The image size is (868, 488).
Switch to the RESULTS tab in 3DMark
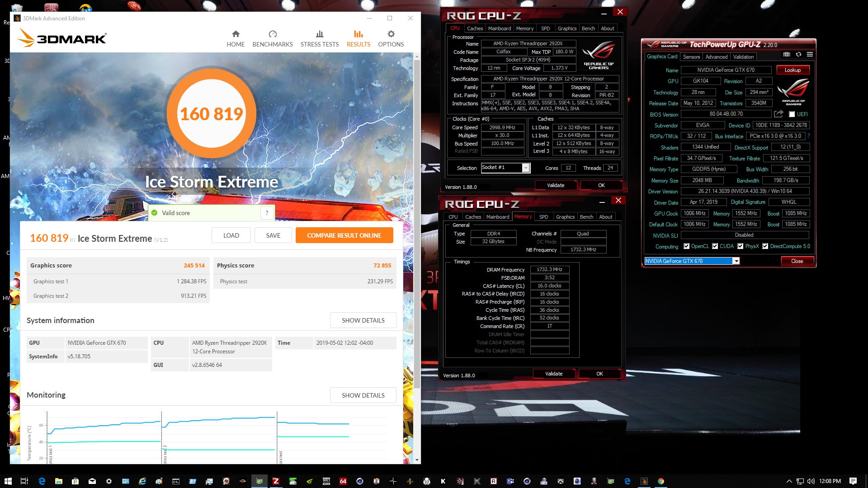point(359,39)
